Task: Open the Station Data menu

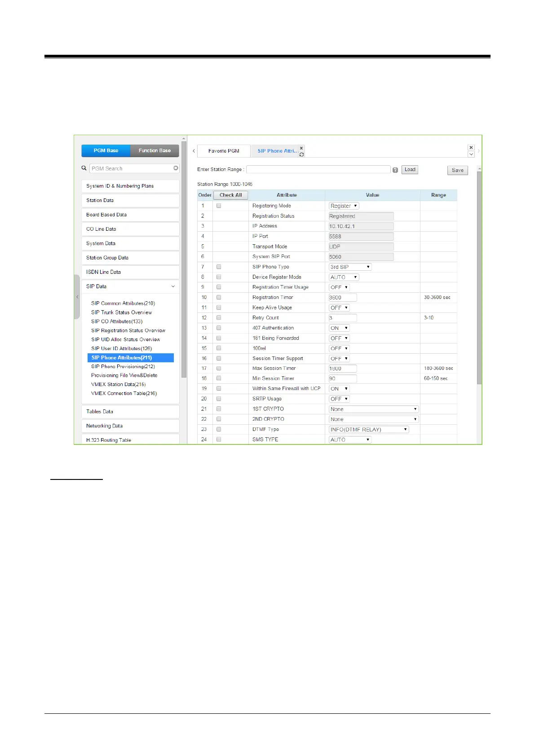Action: pyautogui.click(x=130, y=200)
